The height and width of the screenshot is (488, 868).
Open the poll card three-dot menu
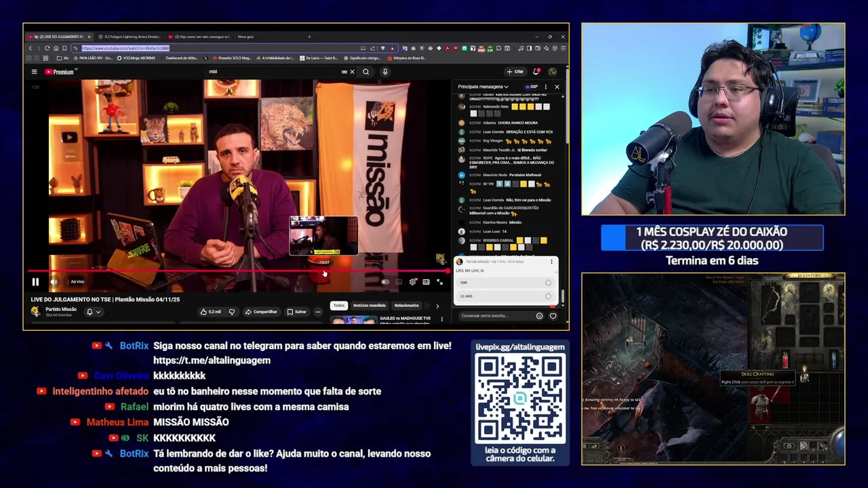551,262
